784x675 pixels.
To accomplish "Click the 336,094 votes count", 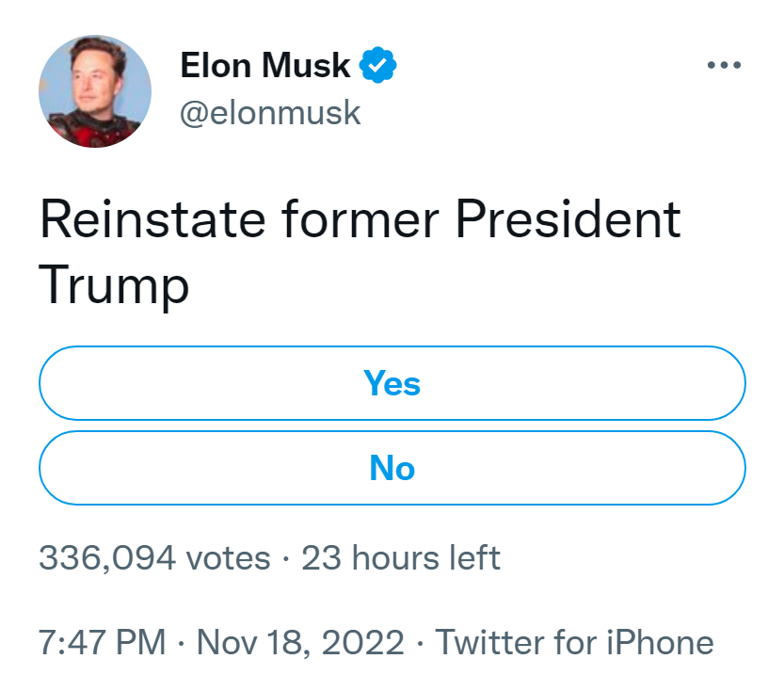I will pyautogui.click(x=154, y=557).
